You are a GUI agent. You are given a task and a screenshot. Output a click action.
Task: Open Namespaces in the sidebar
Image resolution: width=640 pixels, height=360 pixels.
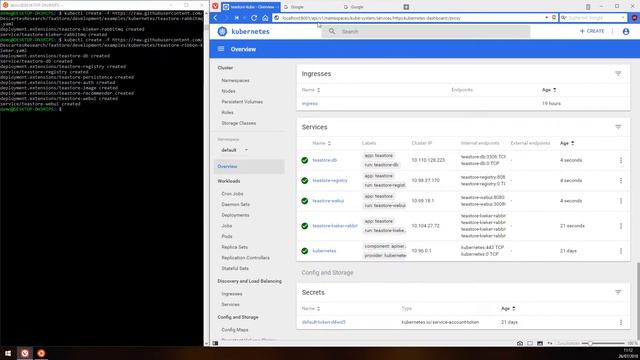(x=235, y=81)
